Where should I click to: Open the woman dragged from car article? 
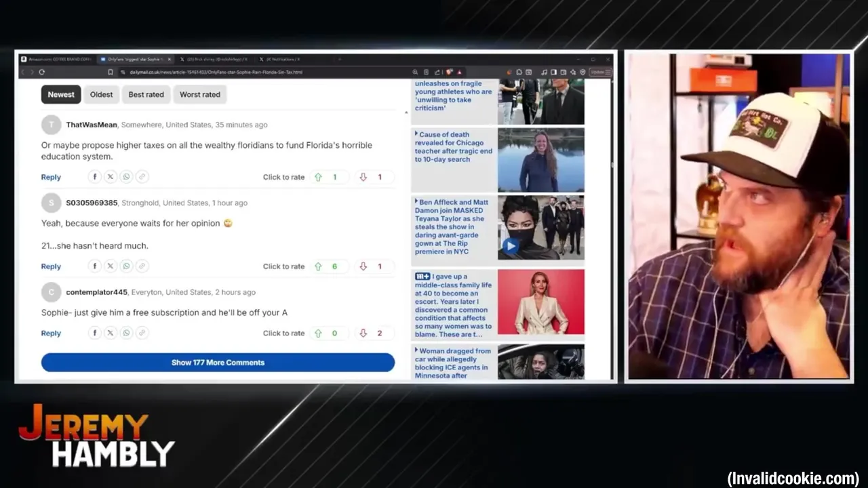pyautogui.click(x=453, y=363)
